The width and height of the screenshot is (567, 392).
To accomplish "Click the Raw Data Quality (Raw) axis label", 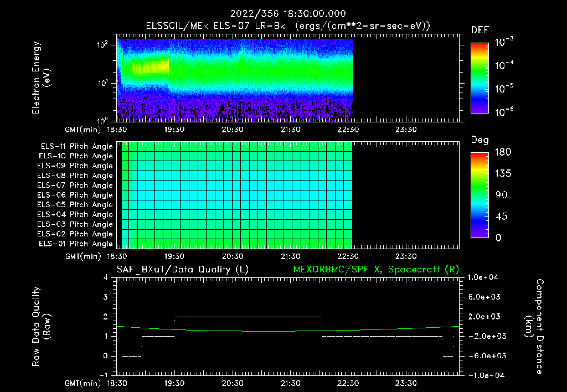I will pyautogui.click(x=41, y=327).
